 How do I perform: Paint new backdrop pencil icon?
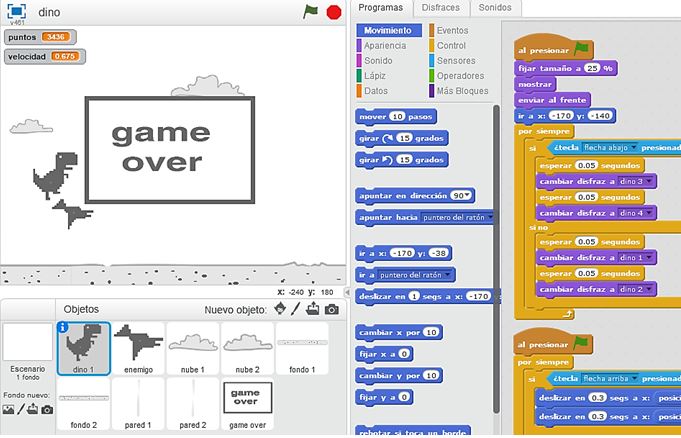(20, 409)
